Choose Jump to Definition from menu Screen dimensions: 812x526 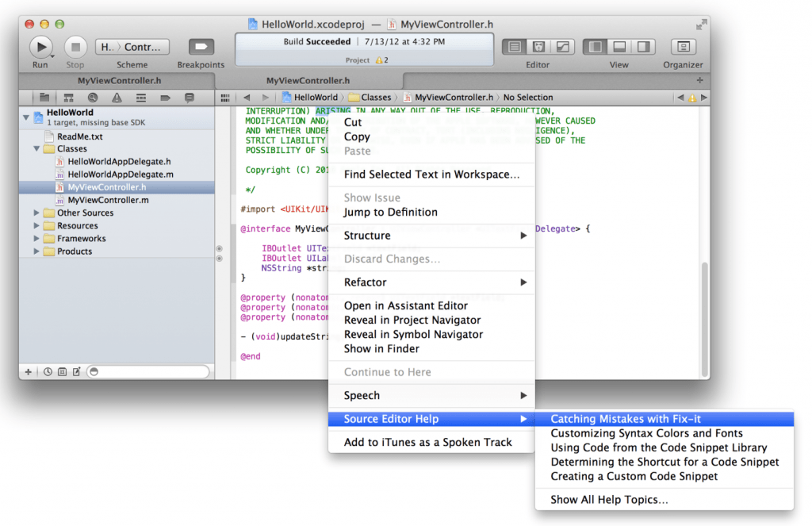click(389, 212)
